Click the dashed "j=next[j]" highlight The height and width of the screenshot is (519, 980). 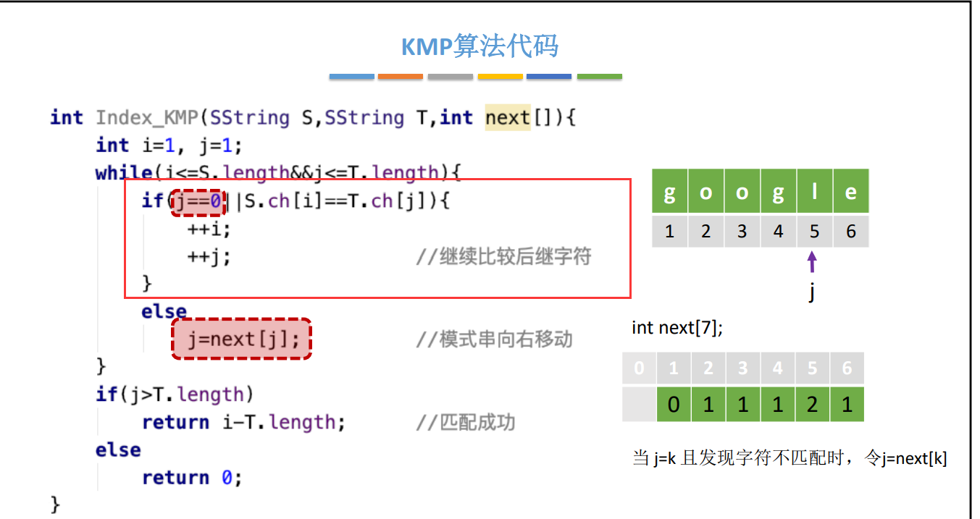pos(241,337)
